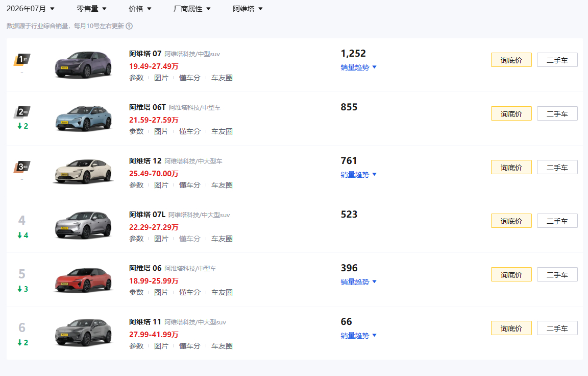Open 图片 for 阿维塔 07L

[x=161, y=239]
